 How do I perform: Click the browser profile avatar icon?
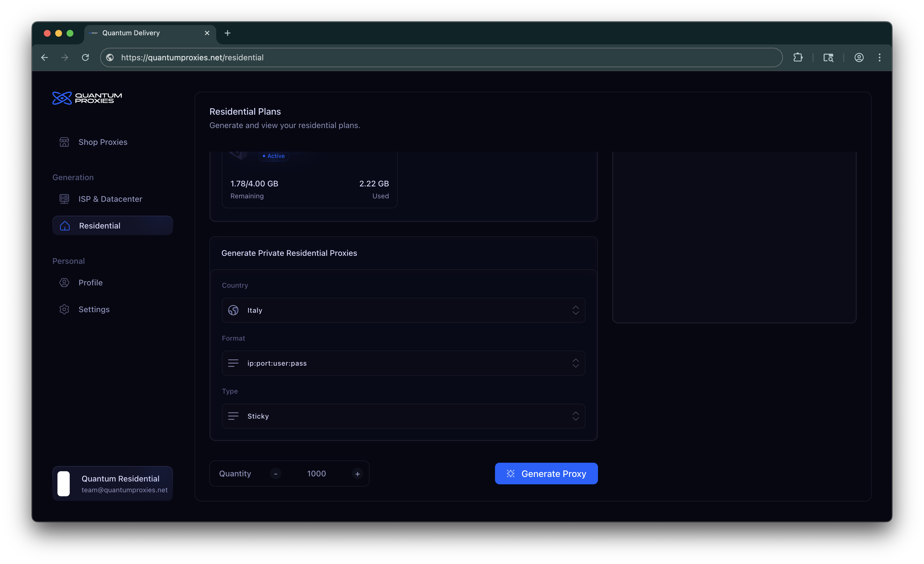[x=859, y=57]
